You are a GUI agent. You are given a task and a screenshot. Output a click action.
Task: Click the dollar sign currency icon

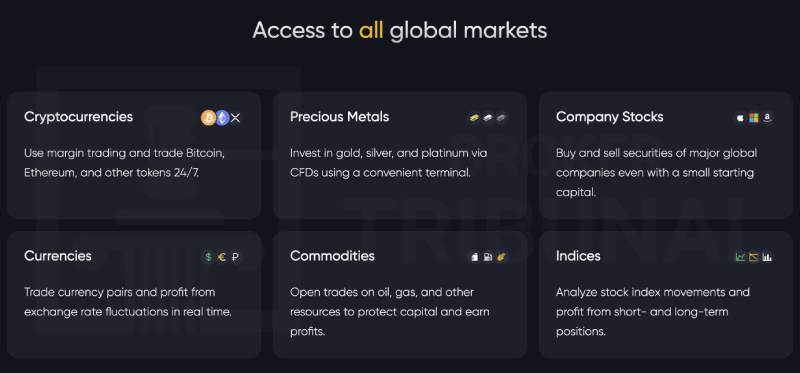click(208, 257)
